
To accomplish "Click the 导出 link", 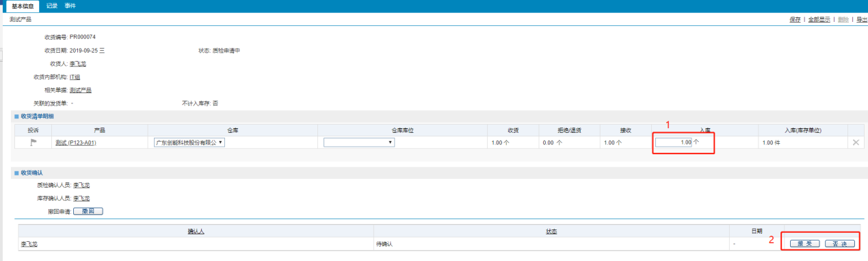I will coord(862,20).
